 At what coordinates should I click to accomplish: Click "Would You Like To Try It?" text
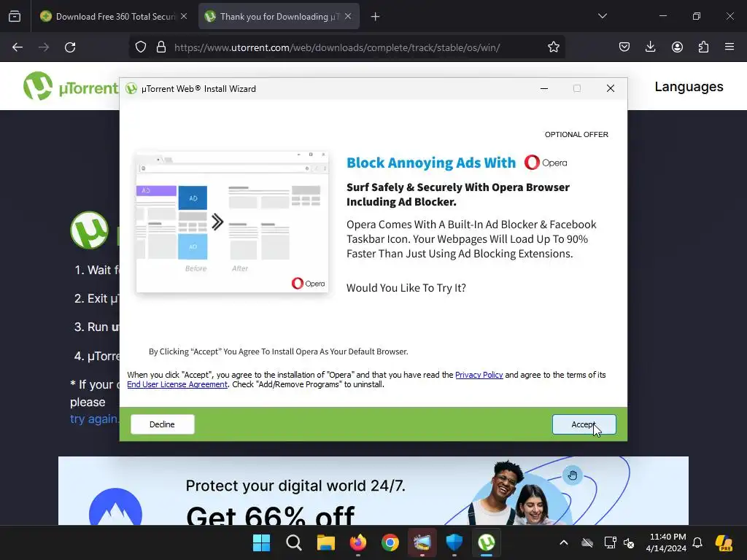coord(406,287)
